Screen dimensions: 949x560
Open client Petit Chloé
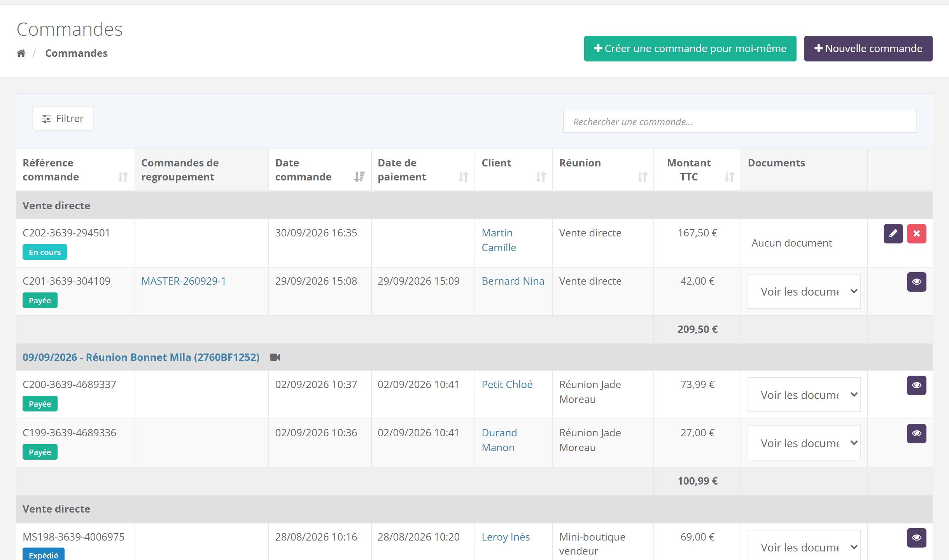(x=507, y=385)
